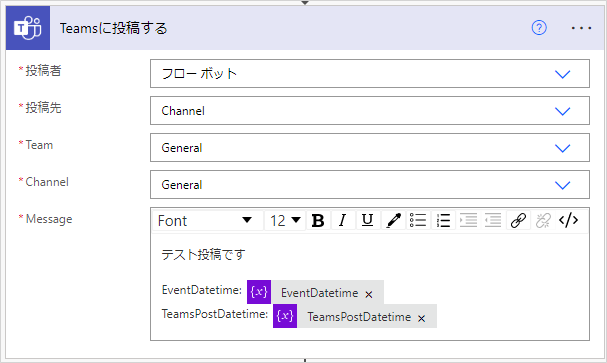Click the Microsoft Teams connector icon

[28, 28]
